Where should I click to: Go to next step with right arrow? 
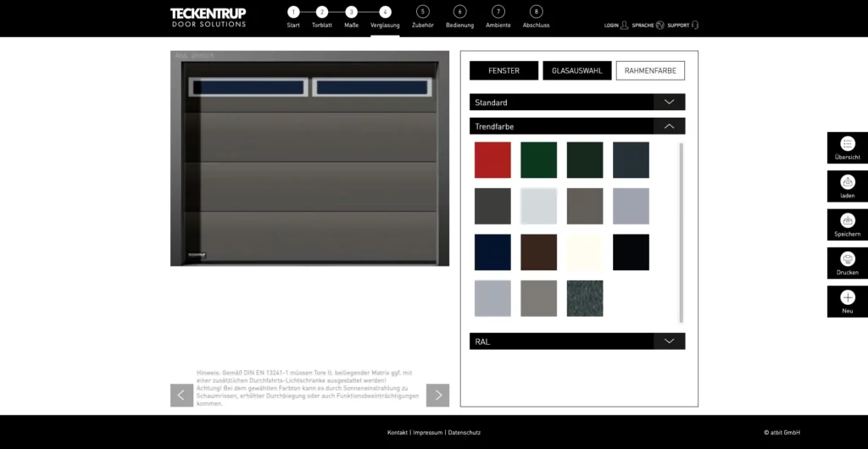tap(437, 395)
